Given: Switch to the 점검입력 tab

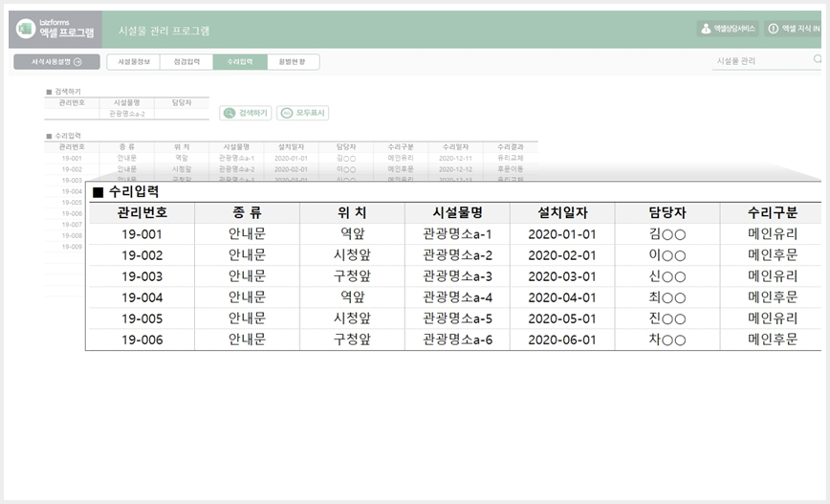Looking at the screenshot, I should (186, 62).
